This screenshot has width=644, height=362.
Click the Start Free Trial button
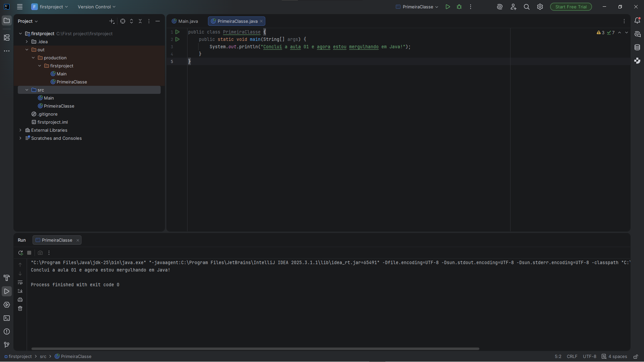tap(571, 7)
